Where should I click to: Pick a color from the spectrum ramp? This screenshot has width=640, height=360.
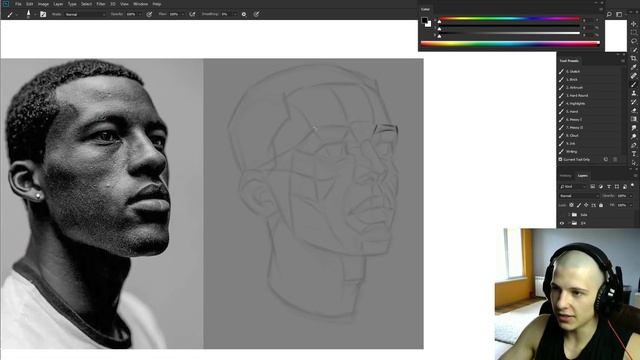click(x=510, y=44)
